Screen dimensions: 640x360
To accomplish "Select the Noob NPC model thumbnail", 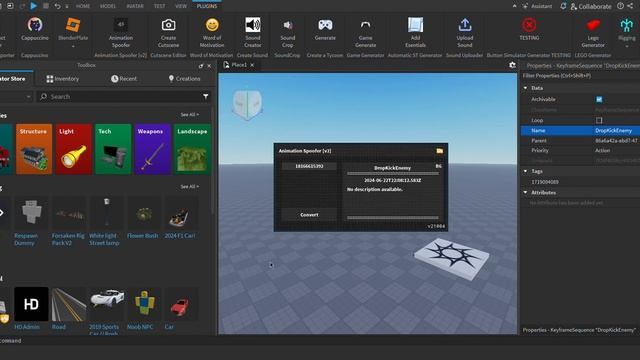I will pos(144,304).
